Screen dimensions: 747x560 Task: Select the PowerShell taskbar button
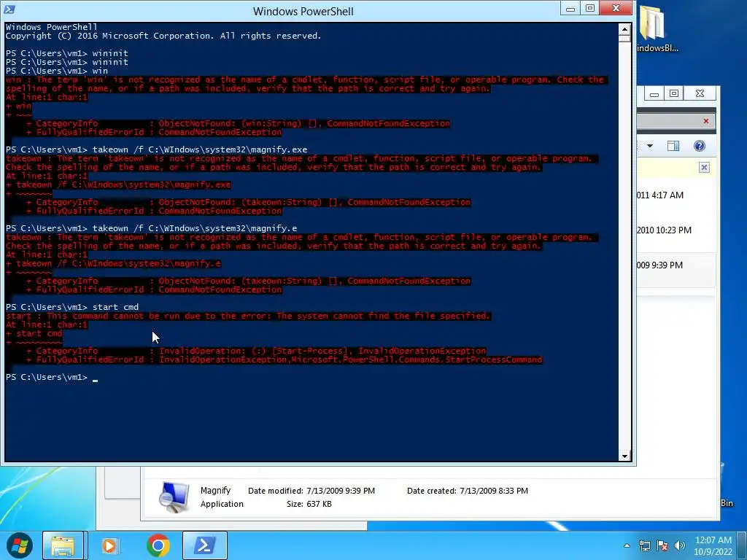[x=205, y=545]
